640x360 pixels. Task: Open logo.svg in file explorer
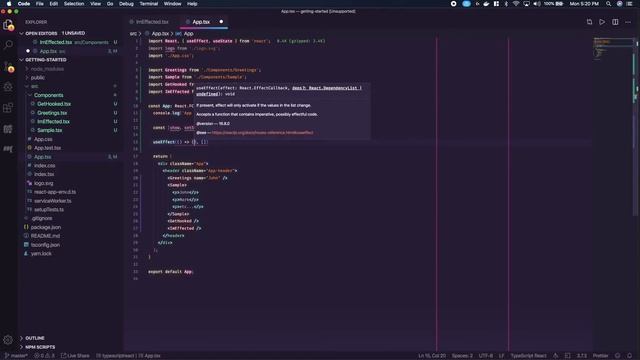click(x=43, y=184)
